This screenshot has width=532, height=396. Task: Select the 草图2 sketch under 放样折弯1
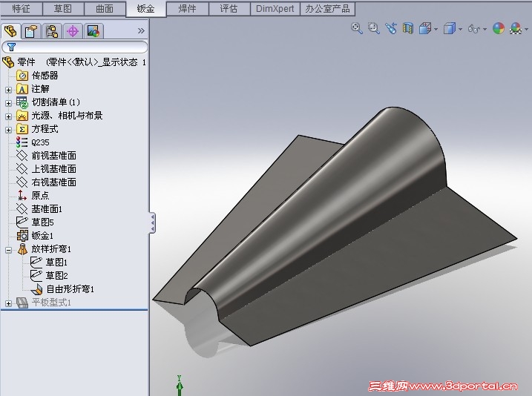click(56, 276)
